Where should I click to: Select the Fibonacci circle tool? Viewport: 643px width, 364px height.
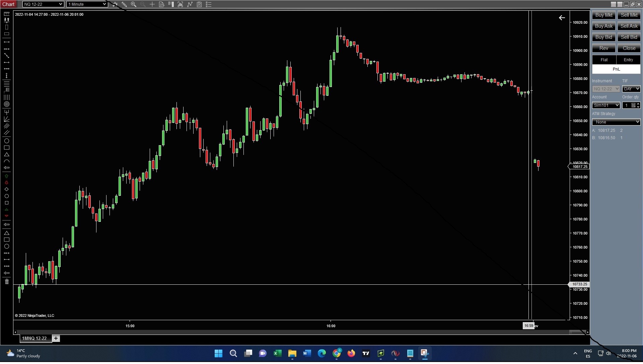point(6,104)
